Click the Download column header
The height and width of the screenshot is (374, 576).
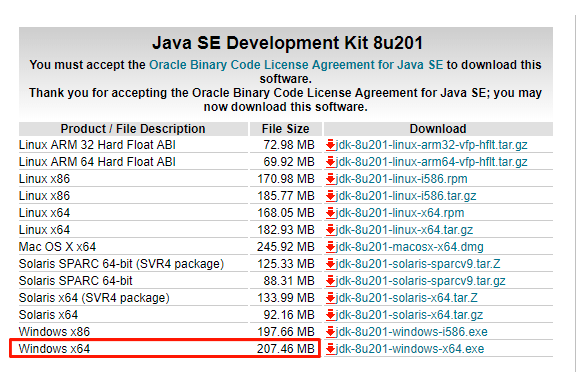coord(438,129)
